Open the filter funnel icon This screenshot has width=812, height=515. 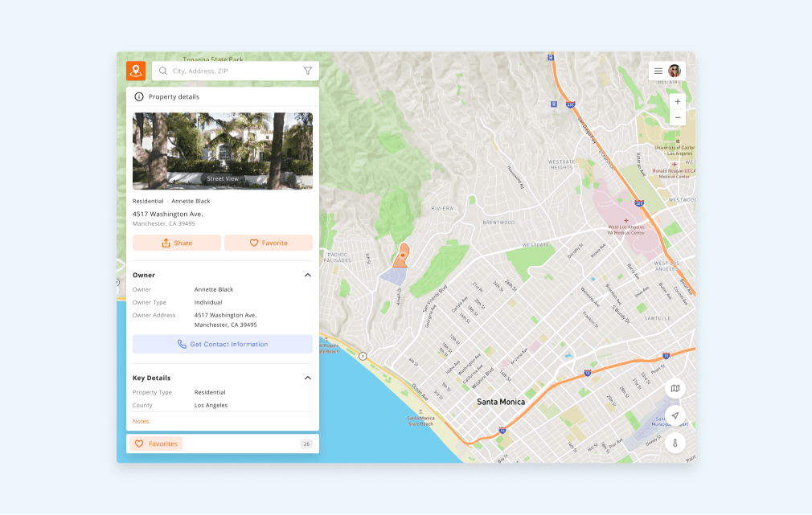coord(308,71)
